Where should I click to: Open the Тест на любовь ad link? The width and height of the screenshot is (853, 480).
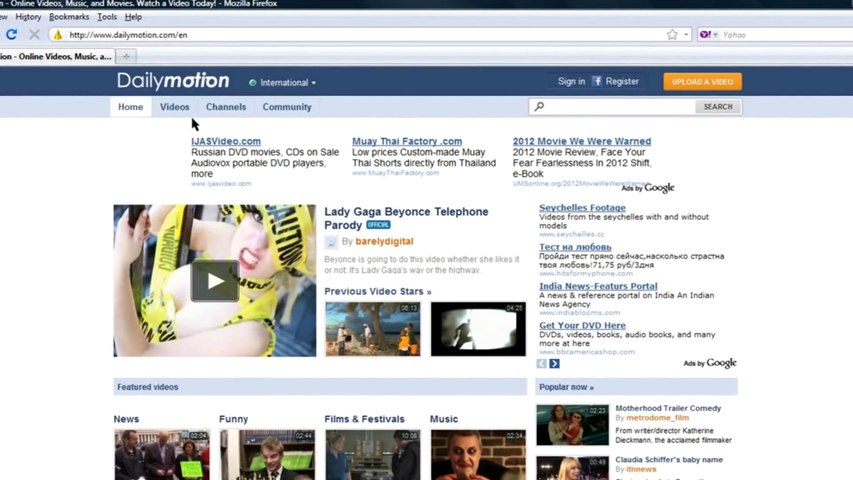(x=575, y=247)
